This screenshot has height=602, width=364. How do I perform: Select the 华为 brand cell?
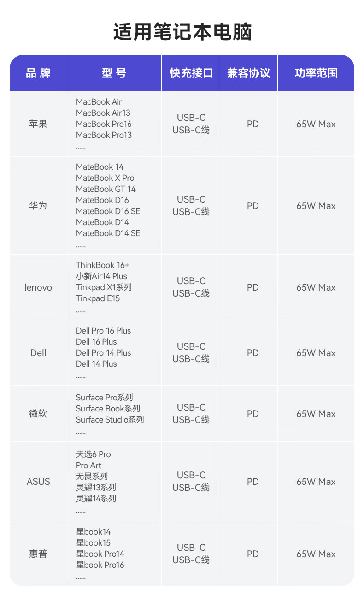[x=38, y=206]
